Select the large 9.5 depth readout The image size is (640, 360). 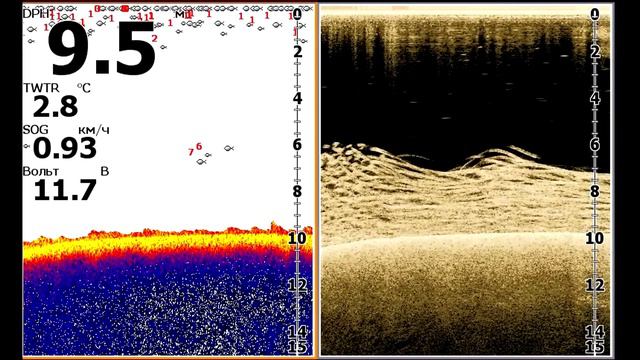(x=103, y=48)
